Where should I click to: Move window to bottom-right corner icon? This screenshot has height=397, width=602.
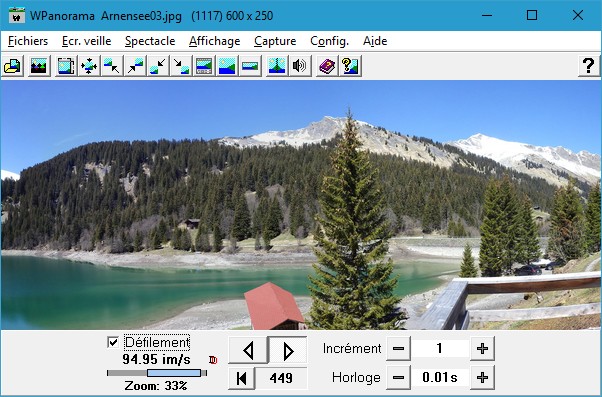181,66
